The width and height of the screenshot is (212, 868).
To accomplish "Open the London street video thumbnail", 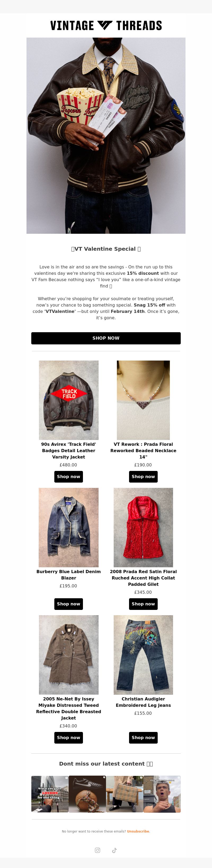I will [50, 794].
